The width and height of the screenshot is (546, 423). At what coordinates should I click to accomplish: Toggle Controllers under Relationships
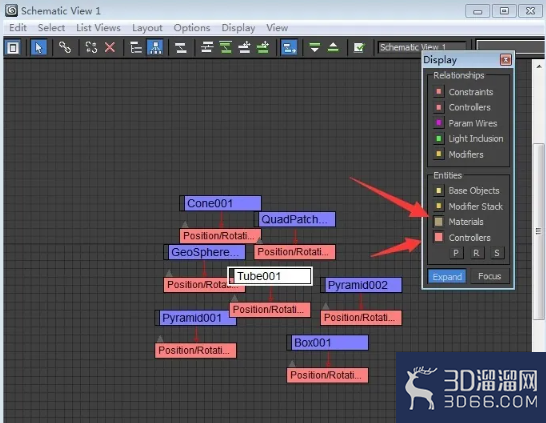tap(439, 107)
